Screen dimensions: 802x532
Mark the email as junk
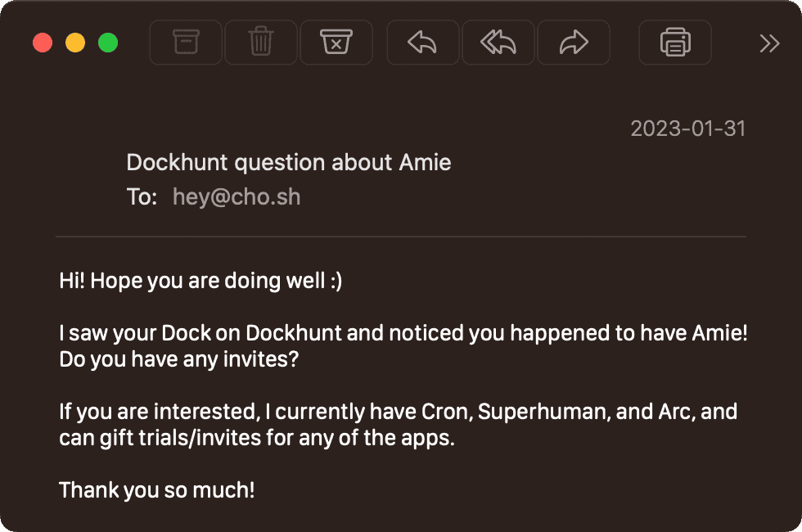click(336, 42)
